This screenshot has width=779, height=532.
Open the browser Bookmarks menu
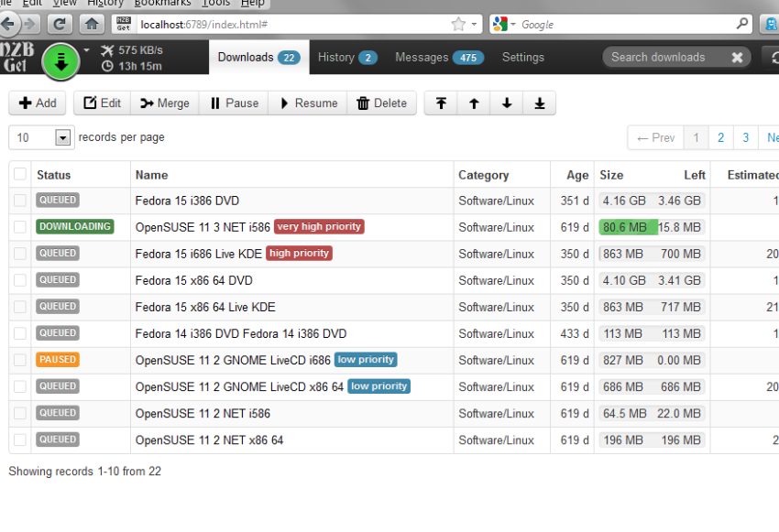[x=162, y=3]
